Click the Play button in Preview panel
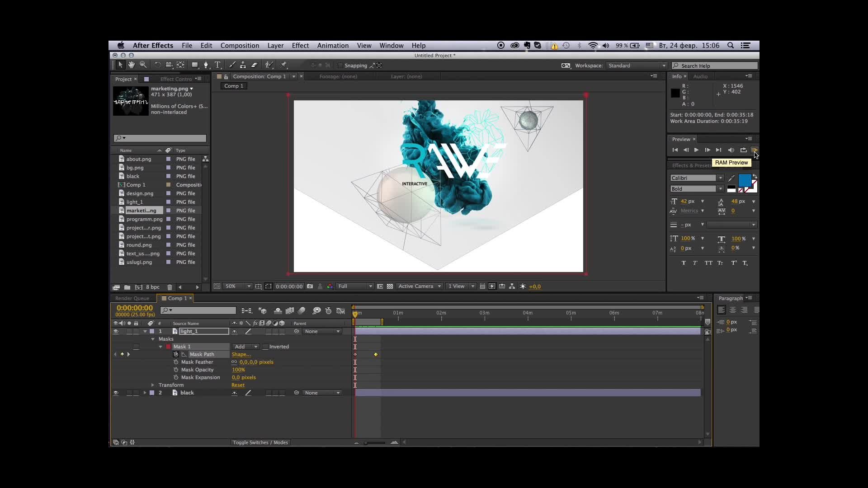This screenshot has height=488, width=868. click(x=696, y=150)
